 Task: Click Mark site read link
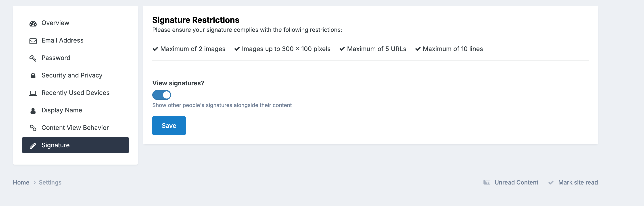coord(578,182)
